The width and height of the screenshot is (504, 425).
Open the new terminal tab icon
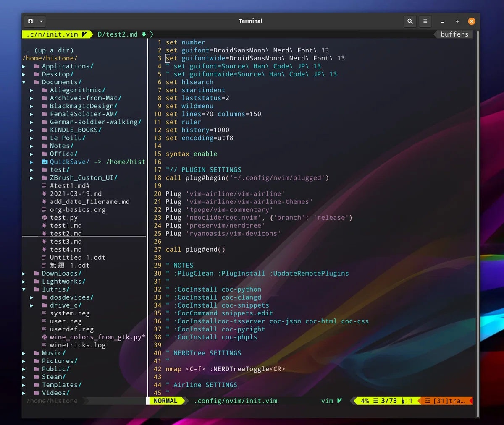click(30, 21)
